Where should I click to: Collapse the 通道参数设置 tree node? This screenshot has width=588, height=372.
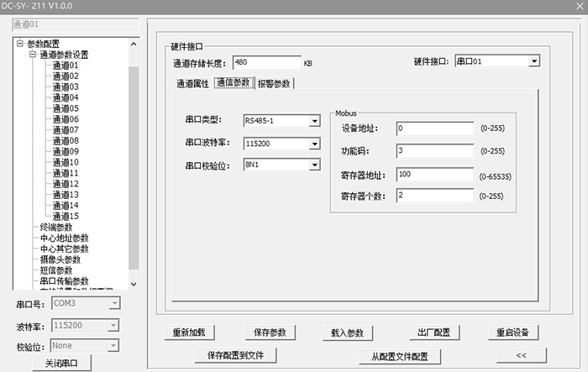33,55
